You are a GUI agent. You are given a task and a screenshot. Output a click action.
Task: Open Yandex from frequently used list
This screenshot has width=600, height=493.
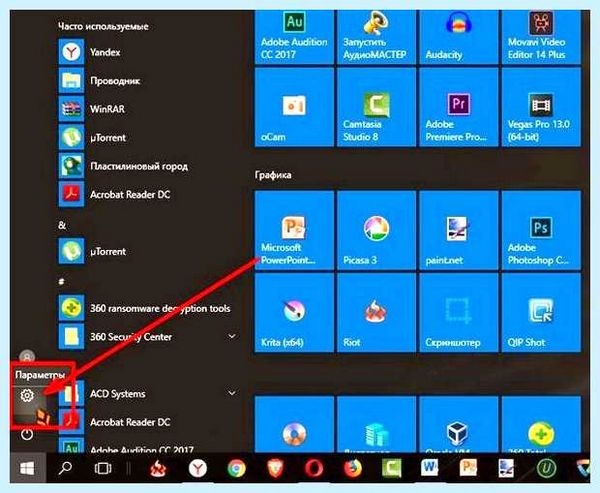pyautogui.click(x=149, y=52)
